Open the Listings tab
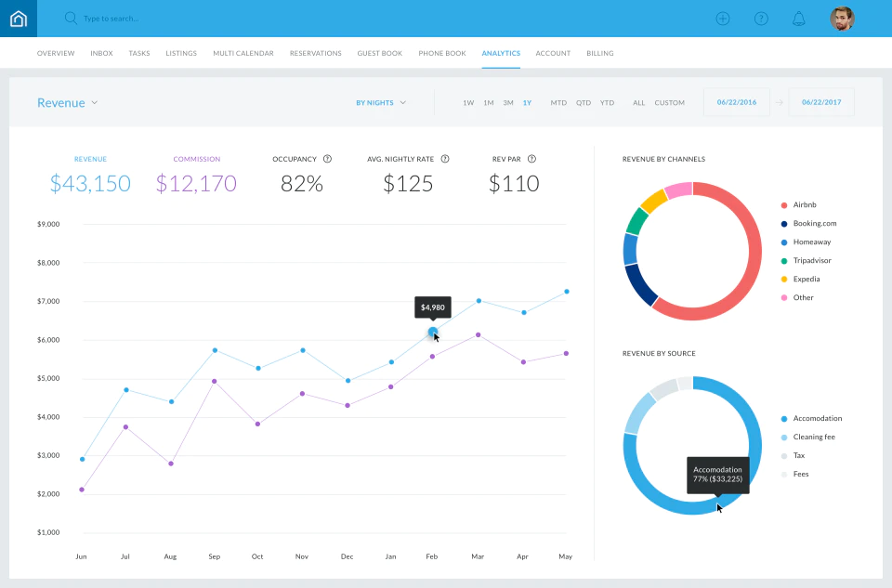The width and height of the screenshot is (892, 588). point(181,53)
